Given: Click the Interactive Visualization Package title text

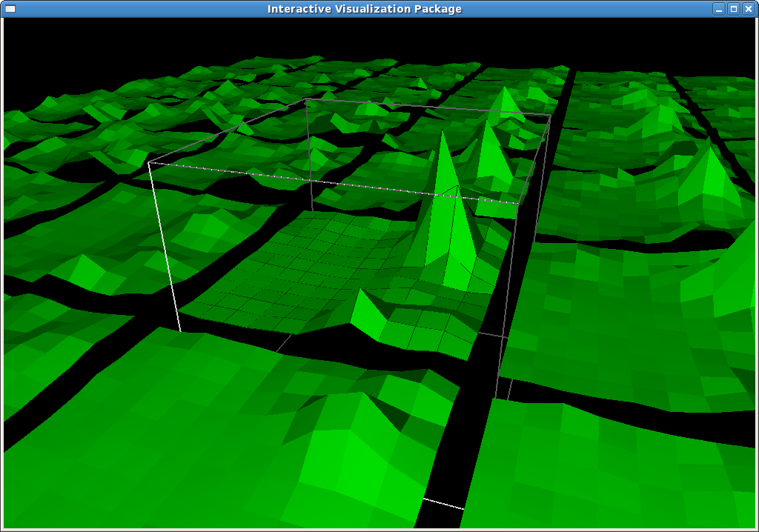Looking at the screenshot, I should 364,9.
